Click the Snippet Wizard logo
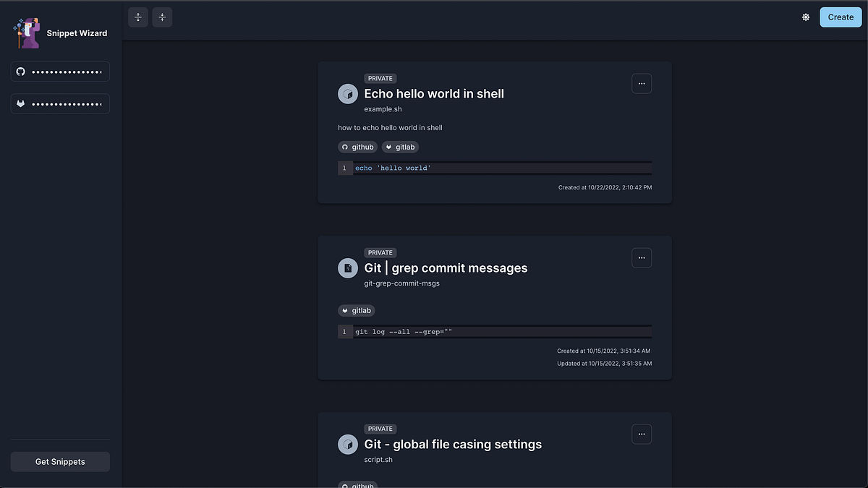The image size is (868, 488). click(25, 33)
